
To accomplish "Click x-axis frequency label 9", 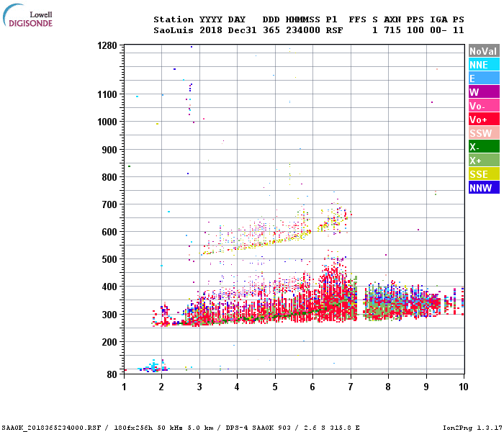I will (x=426, y=387).
